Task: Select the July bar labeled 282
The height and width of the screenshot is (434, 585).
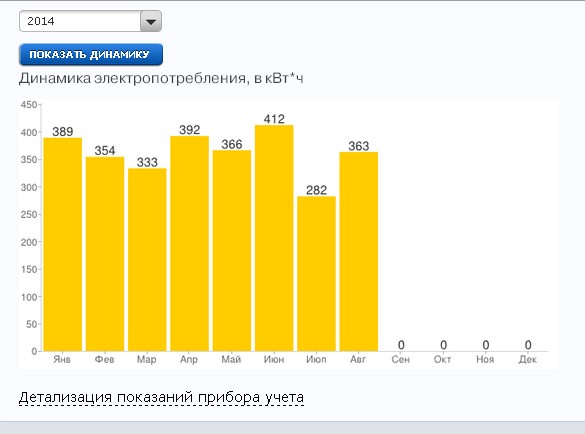Action: pos(316,274)
